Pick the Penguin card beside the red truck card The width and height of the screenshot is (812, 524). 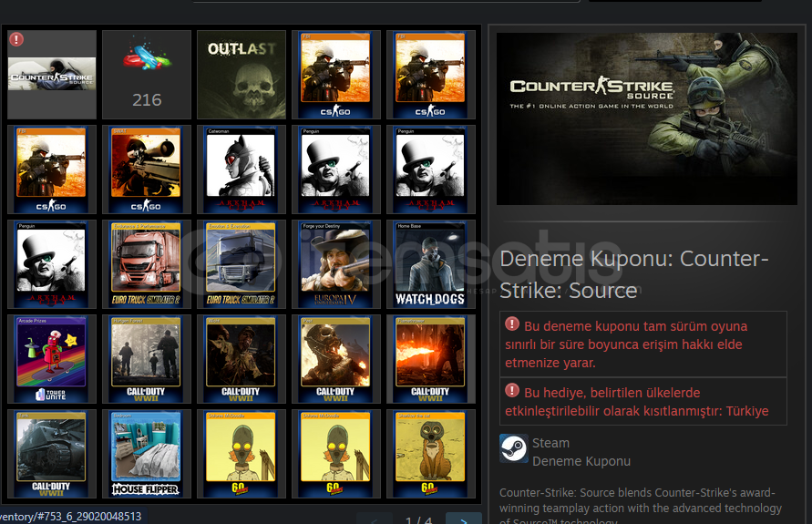(52, 264)
